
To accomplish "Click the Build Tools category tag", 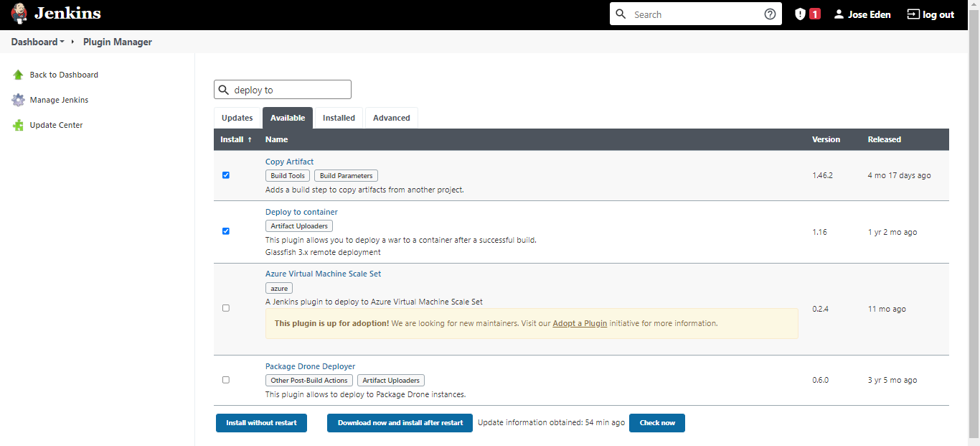I will tap(288, 176).
